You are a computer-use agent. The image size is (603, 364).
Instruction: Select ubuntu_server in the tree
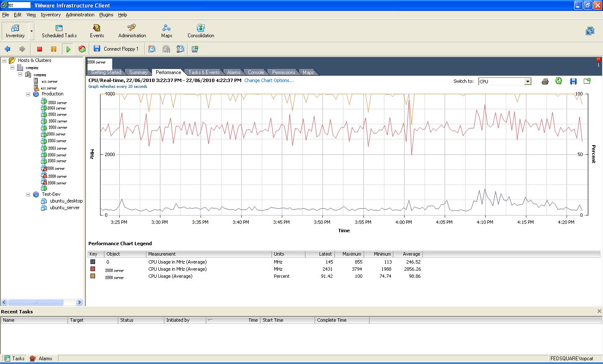[64, 208]
